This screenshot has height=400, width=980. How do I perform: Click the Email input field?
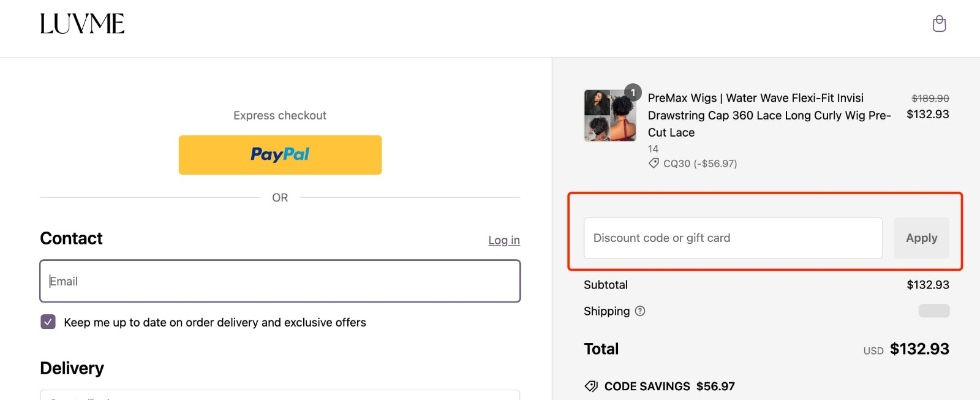[x=279, y=281]
